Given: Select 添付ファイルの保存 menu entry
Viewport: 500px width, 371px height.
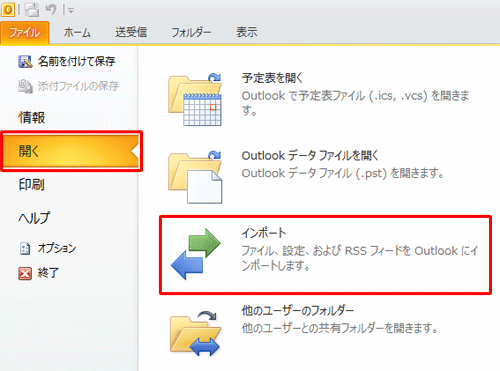Looking at the screenshot, I should tap(78, 86).
